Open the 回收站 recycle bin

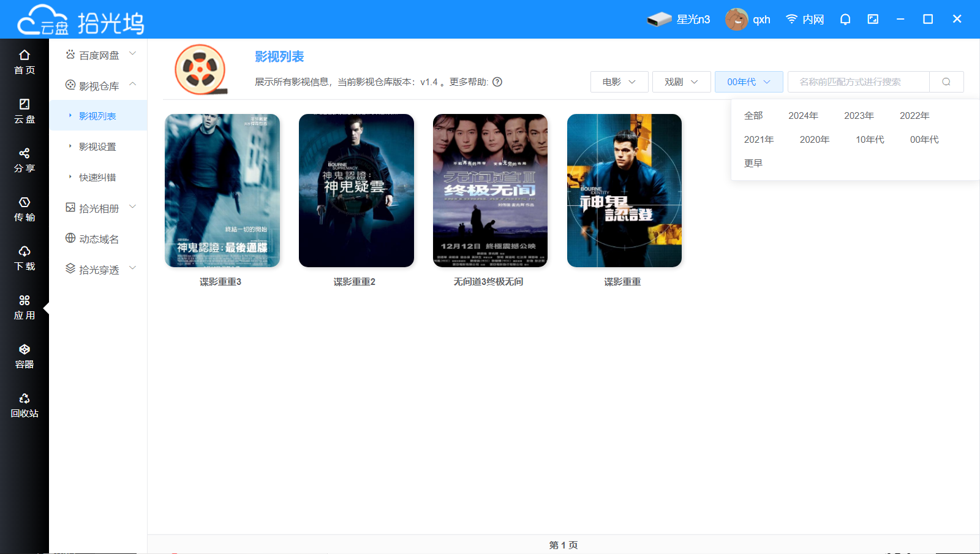[24, 405]
